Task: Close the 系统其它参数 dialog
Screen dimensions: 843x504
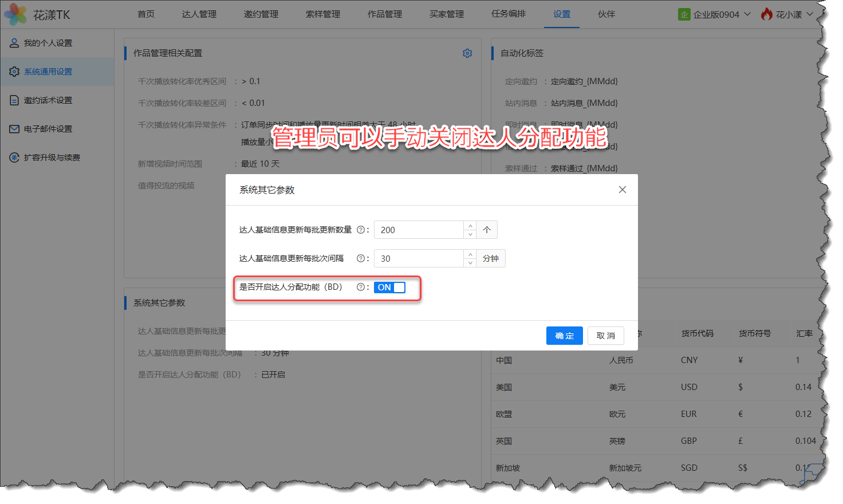Action: pos(623,190)
